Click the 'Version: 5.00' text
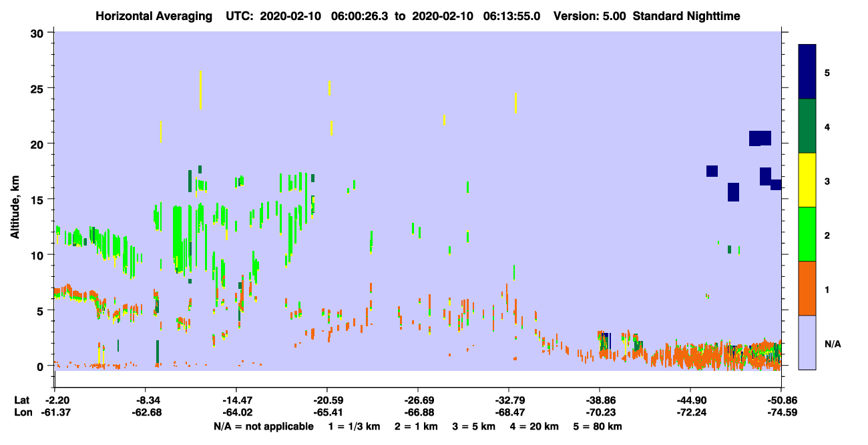 click(x=590, y=15)
